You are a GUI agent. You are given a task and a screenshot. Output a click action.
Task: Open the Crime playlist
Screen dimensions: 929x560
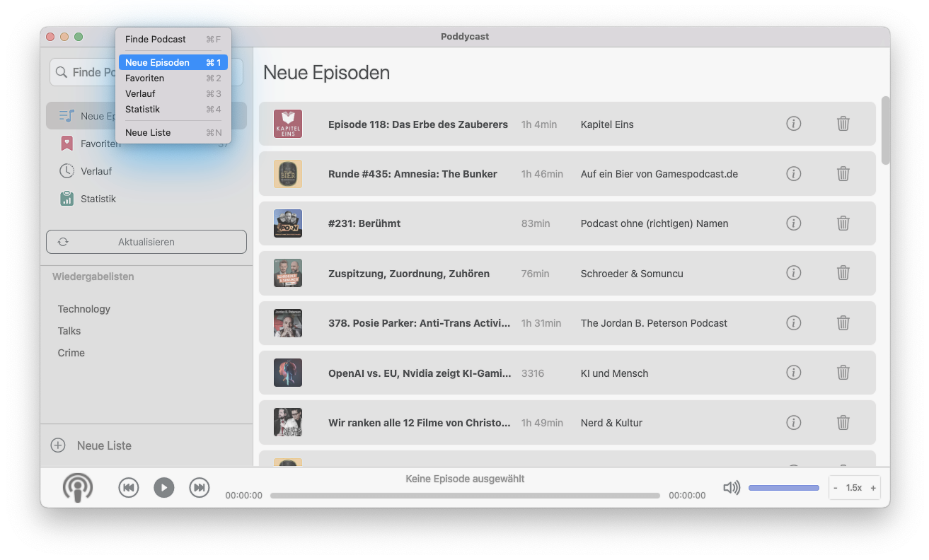pos(71,353)
